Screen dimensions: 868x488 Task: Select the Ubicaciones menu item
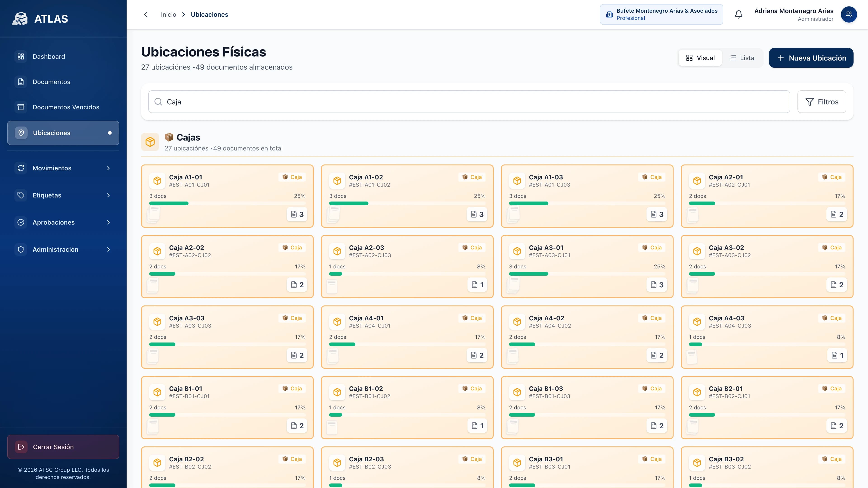click(x=63, y=133)
